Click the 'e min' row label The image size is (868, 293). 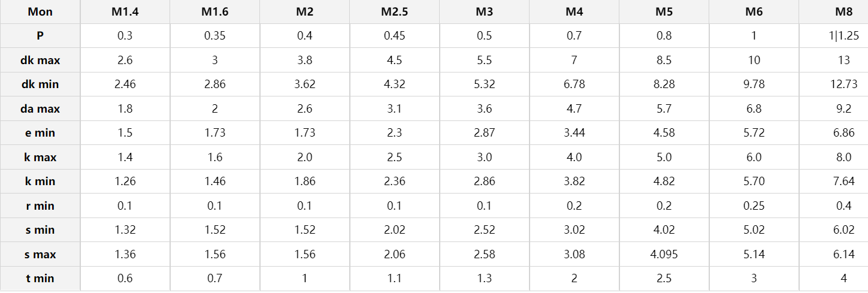40,133
